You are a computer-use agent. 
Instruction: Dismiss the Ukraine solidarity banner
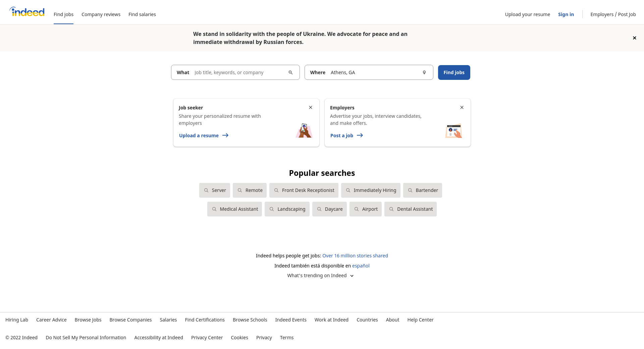634,38
